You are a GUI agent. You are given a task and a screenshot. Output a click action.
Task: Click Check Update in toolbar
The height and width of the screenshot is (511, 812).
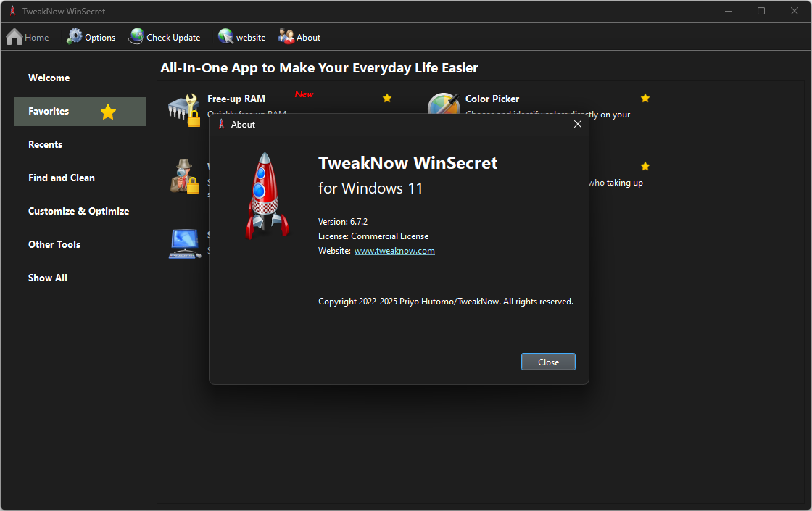pos(165,37)
